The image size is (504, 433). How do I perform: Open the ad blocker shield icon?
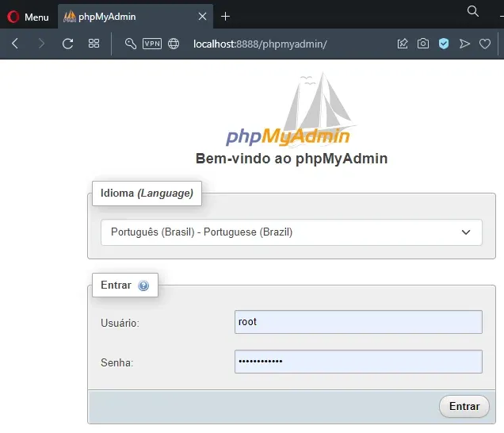pos(444,44)
